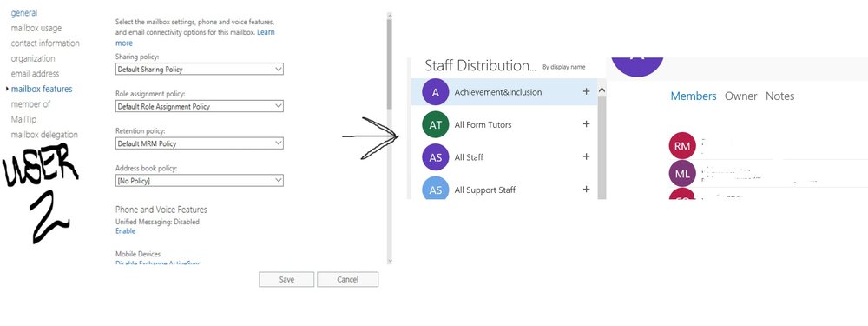Click the mailbox settings scrollbar down arrow

tap(389, 261)
